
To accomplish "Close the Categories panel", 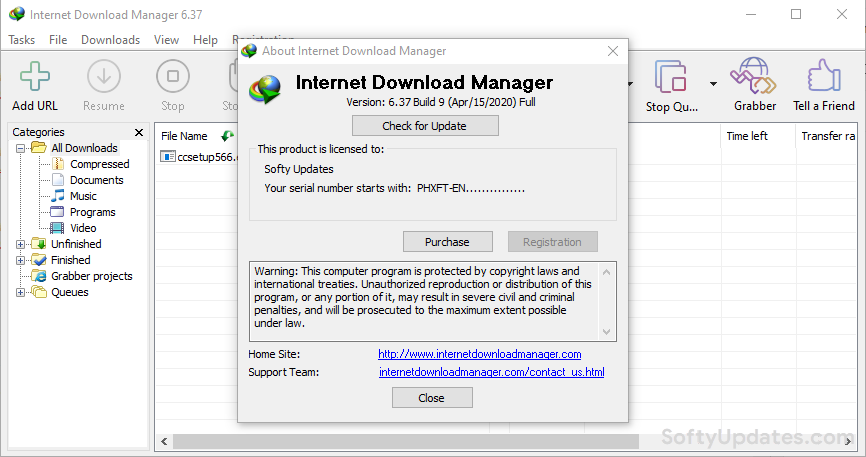I will click(139, 132).
